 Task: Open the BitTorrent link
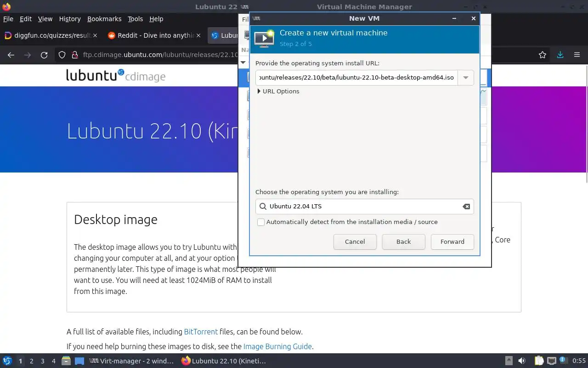point(201,332)
